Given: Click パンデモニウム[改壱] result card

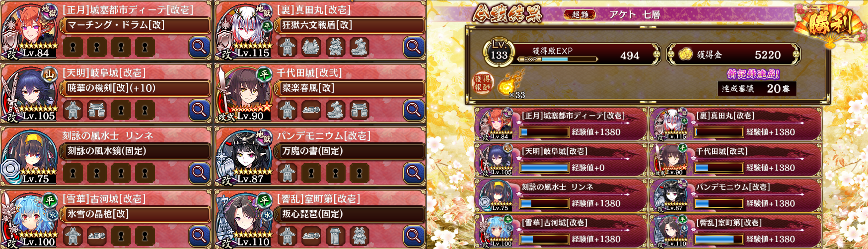Looking at the screenshot, I should coord(735,195).
